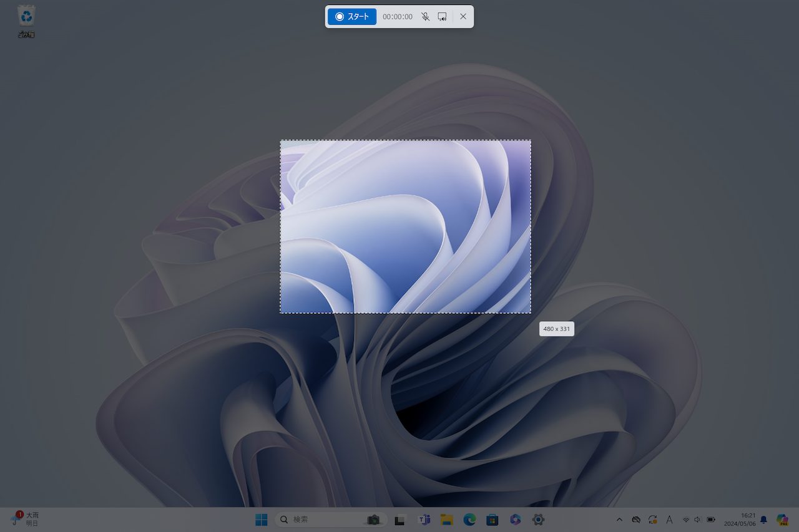Open Task View from the taskbar
This screenshot has width=799, height=532.
coord(401,520)
